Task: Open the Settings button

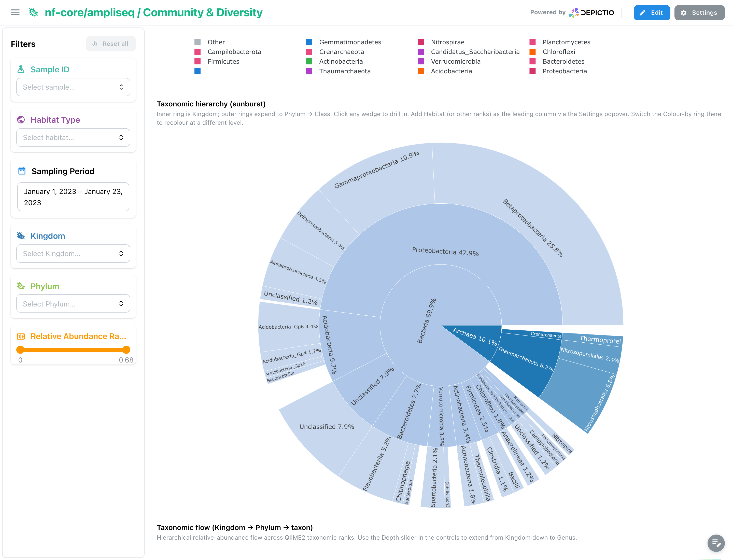Action: (x=699, y=13)
